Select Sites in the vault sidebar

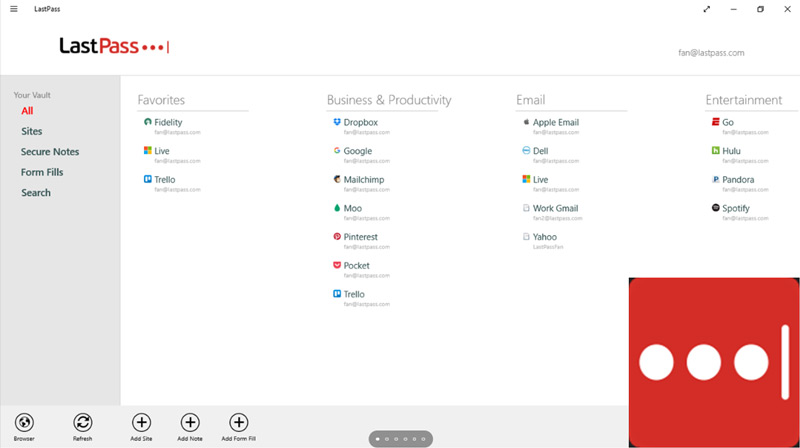(32, 131)
